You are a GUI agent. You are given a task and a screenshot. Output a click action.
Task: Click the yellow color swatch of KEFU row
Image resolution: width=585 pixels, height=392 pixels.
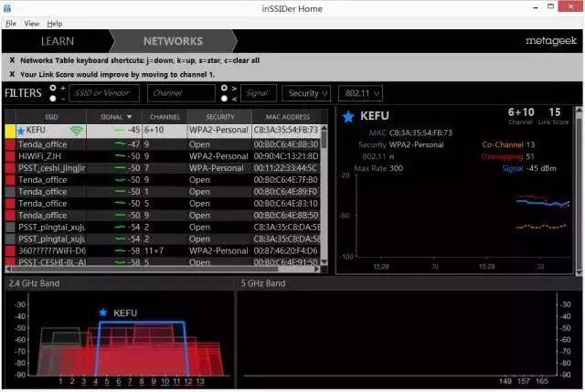[10, 131]
